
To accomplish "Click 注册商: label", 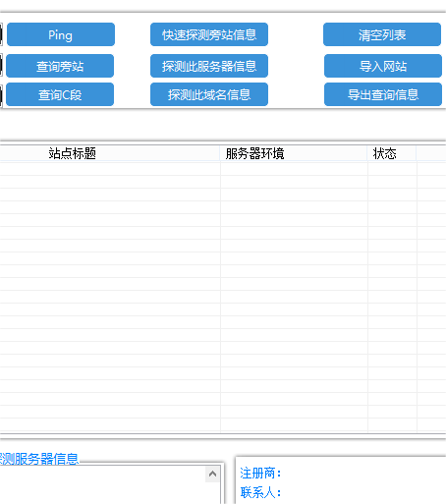I will click(x=260, y=473).
